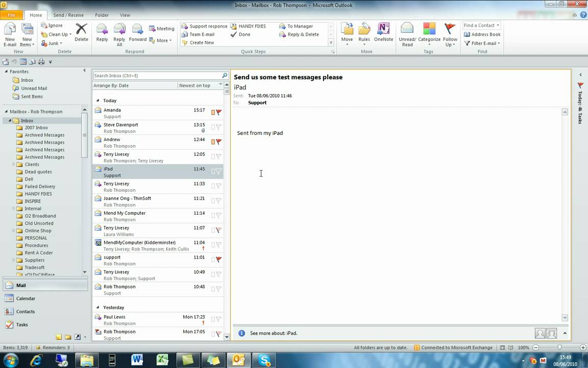Open the Follow Up flag menu
Viewport: 588px width, 368px height.
(x=450, y=35)
